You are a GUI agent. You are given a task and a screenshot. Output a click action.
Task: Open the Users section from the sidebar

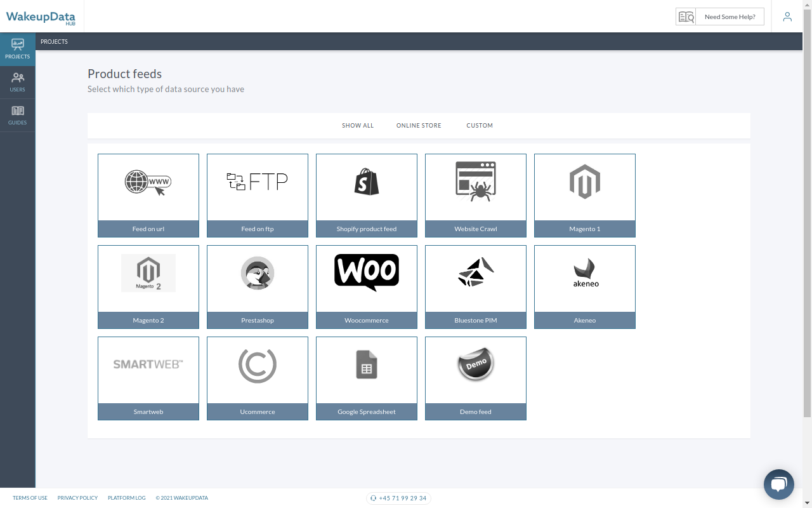(17, 81)
